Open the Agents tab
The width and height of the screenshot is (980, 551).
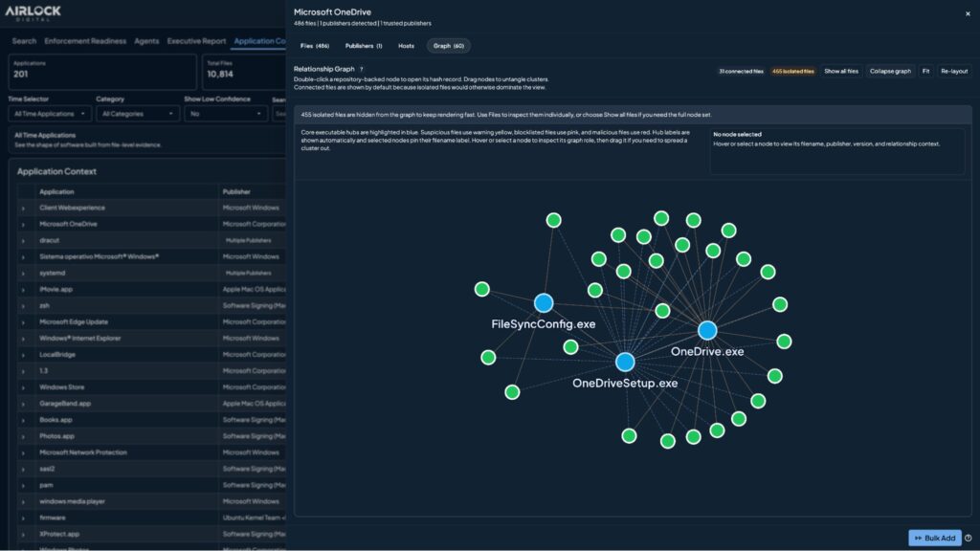point(146,41)
